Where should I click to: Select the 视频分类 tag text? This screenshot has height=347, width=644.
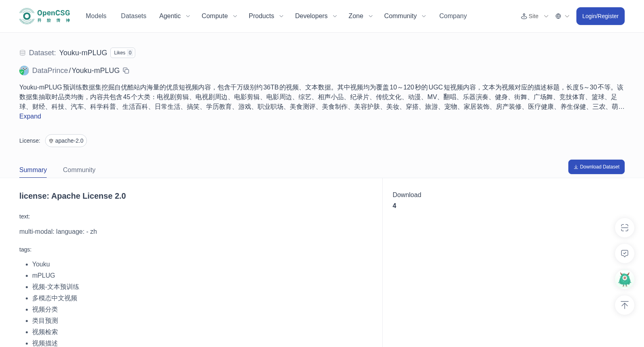pos(45,310)
